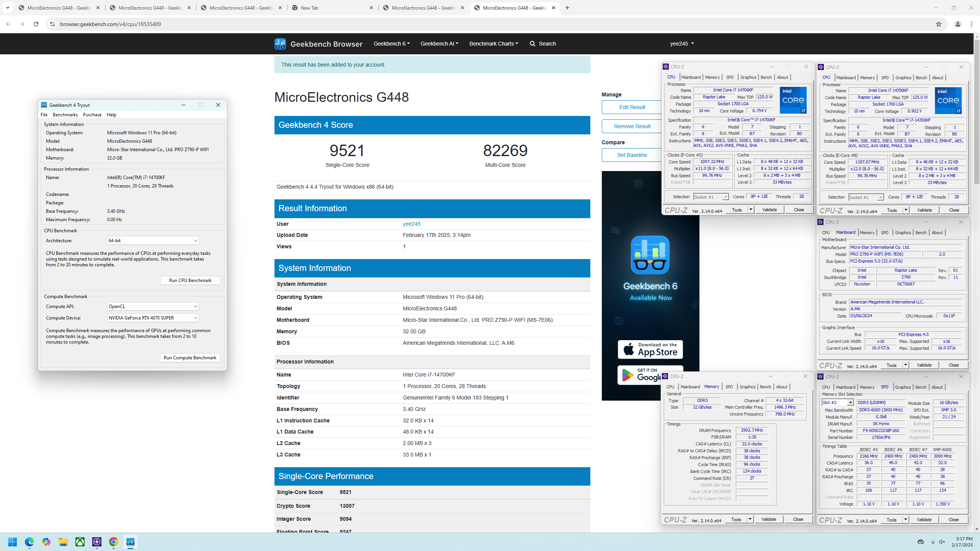The image size is (980, 551).
Task: Click the Intel Core i7 logo in P-Core CPU-Z
Action: point(793,100)
